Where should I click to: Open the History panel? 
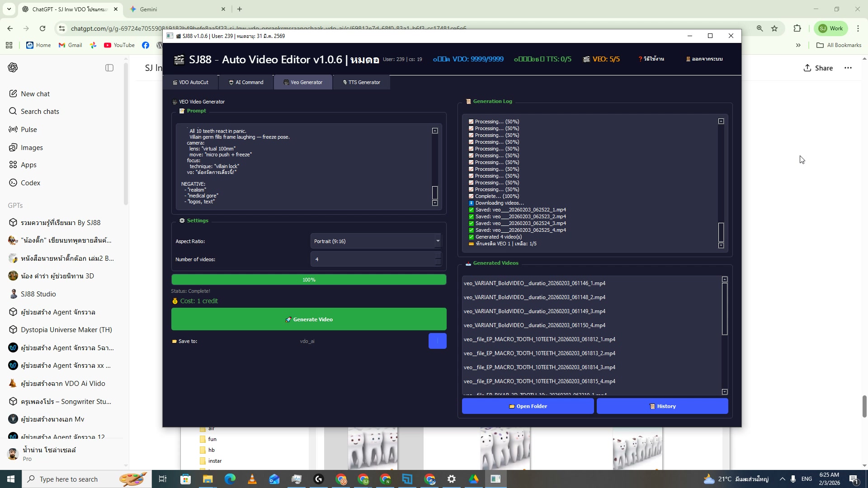pyautogui.click(x=662, y=406)
